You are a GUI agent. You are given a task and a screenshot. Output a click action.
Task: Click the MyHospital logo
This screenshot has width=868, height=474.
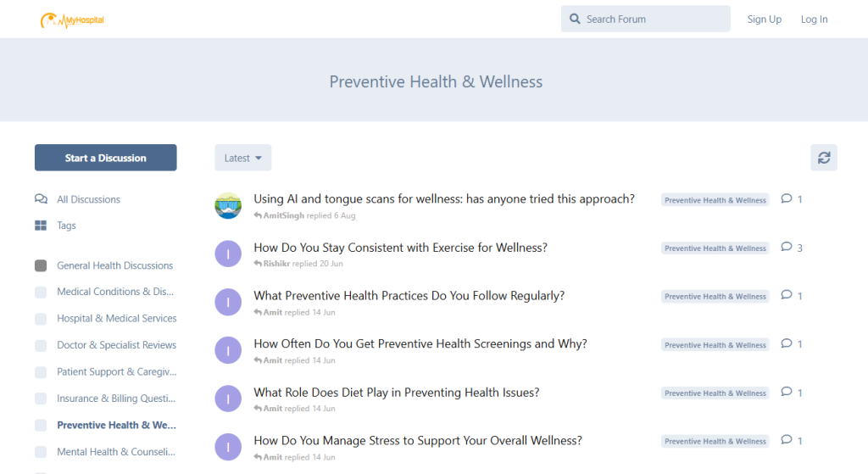[x=72, y=20]
